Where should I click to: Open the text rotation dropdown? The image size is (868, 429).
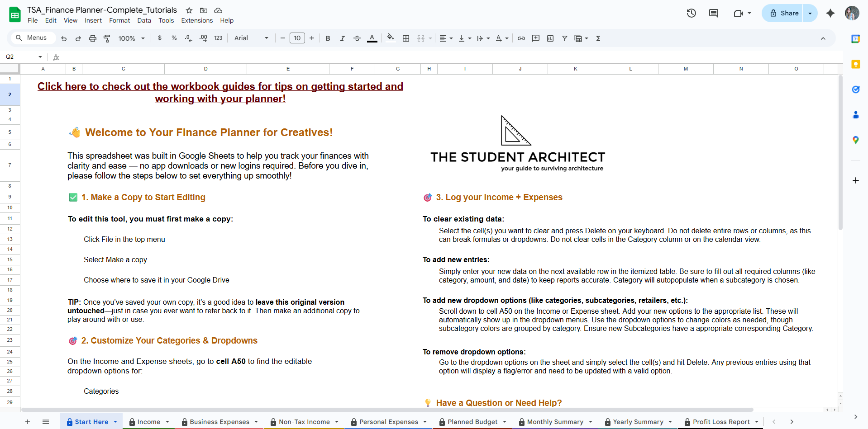502,38
